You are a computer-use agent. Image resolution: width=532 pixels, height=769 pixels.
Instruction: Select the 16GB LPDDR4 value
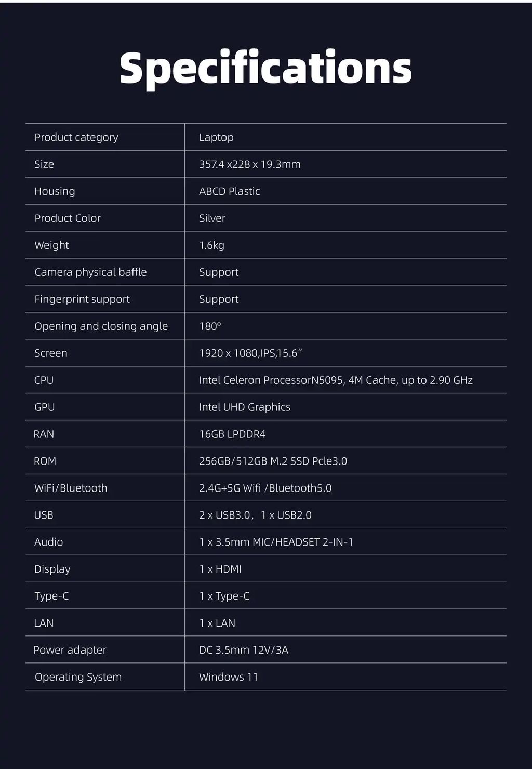[232, 434]
